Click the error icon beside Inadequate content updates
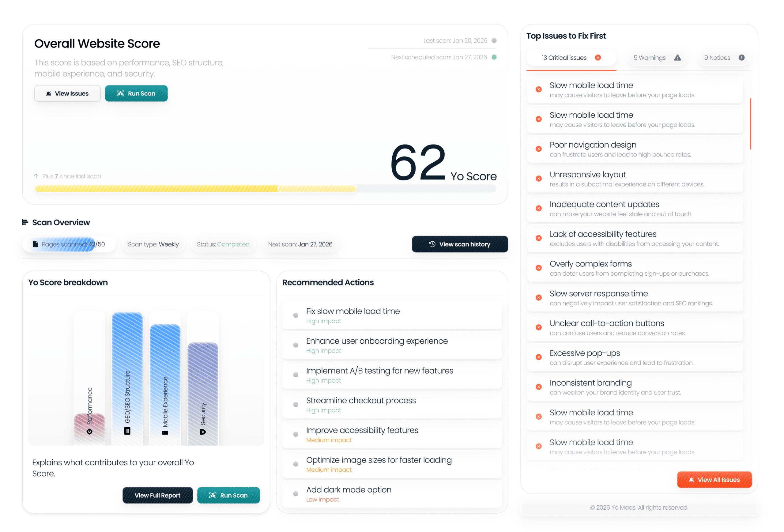Viewport: 784px width, 532px height. click(x=539, y=208)
